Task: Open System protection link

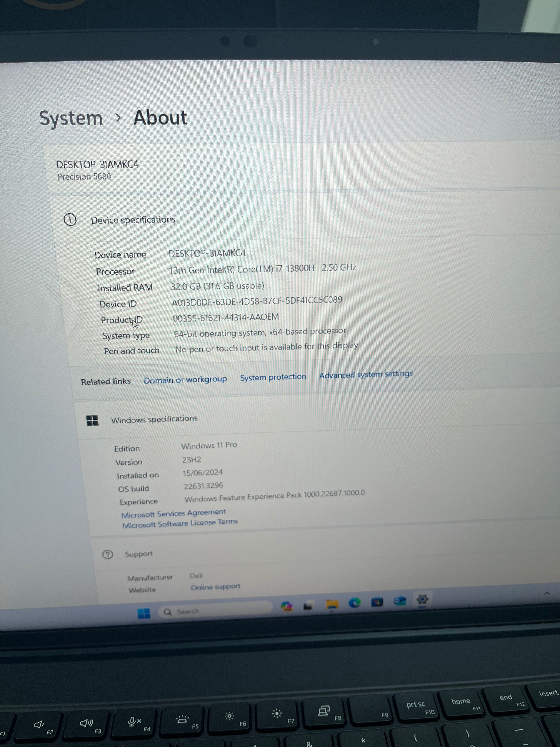Action: (x=273, y=377)
